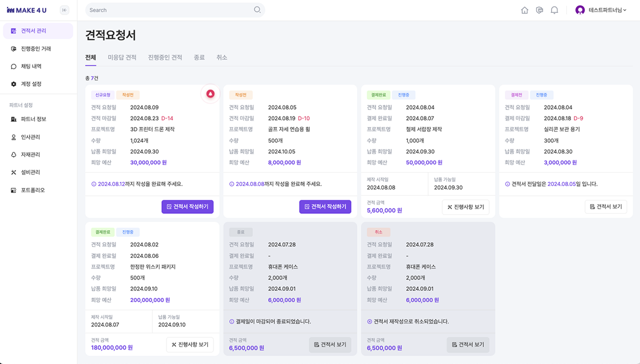Screen dimensions: 640x364
Task: Click the Search input field
Action: tap(168, 10)
